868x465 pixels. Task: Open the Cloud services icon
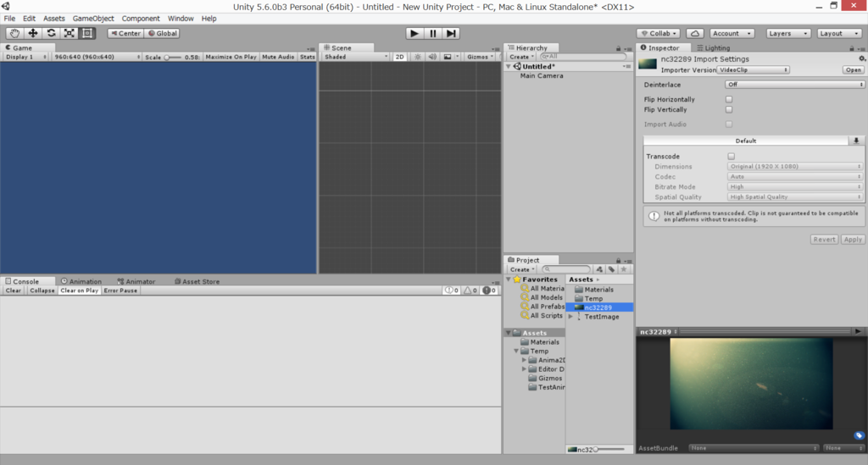click(695, 33)
